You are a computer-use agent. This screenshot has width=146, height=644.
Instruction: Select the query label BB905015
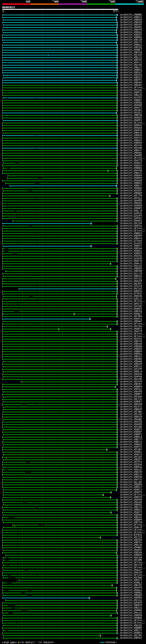pyautogui.click(x=8, y=7)
